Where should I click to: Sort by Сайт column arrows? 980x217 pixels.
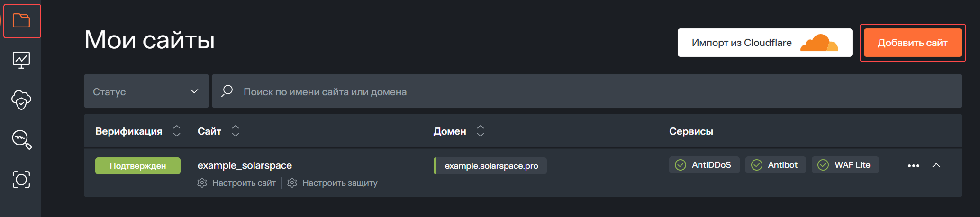[x=236, y=131]
